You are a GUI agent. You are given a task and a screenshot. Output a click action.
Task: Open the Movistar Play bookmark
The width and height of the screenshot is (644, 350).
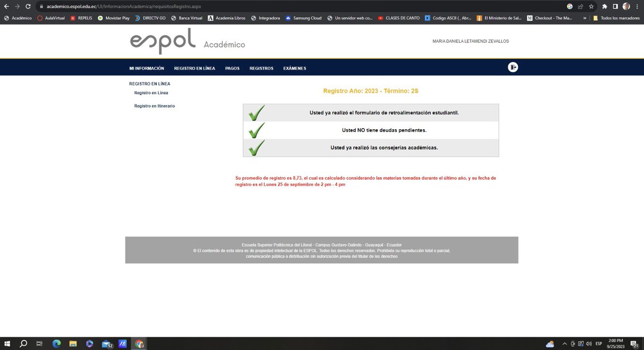[114, 18]
